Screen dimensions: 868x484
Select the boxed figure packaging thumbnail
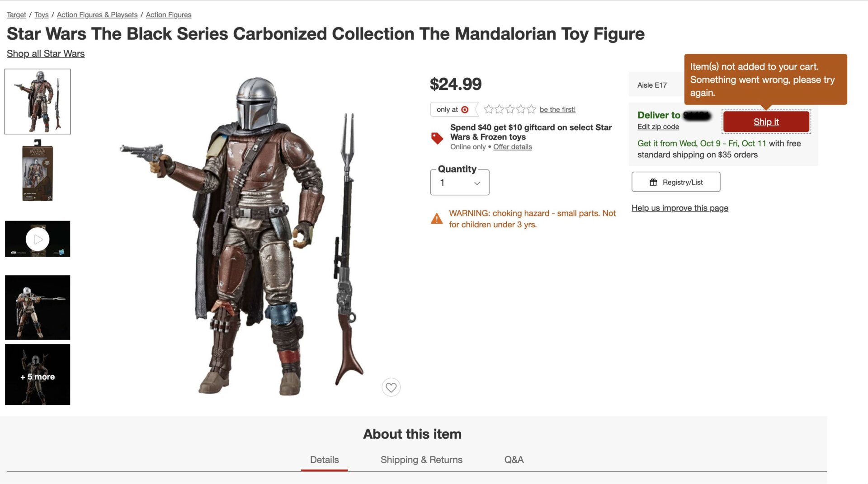tap(38, 171)
